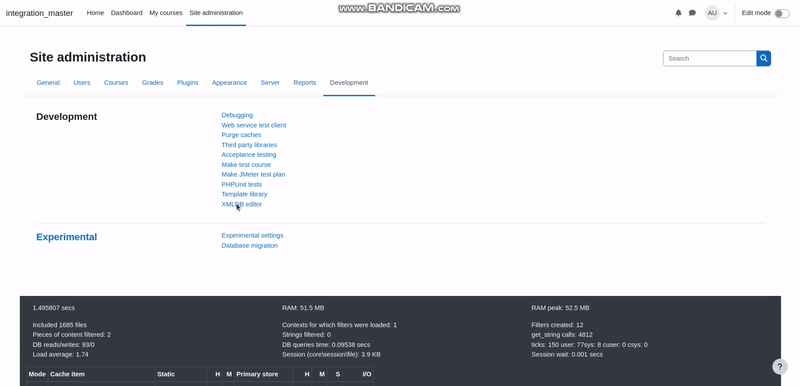Open the Template library link

point(244,194)
